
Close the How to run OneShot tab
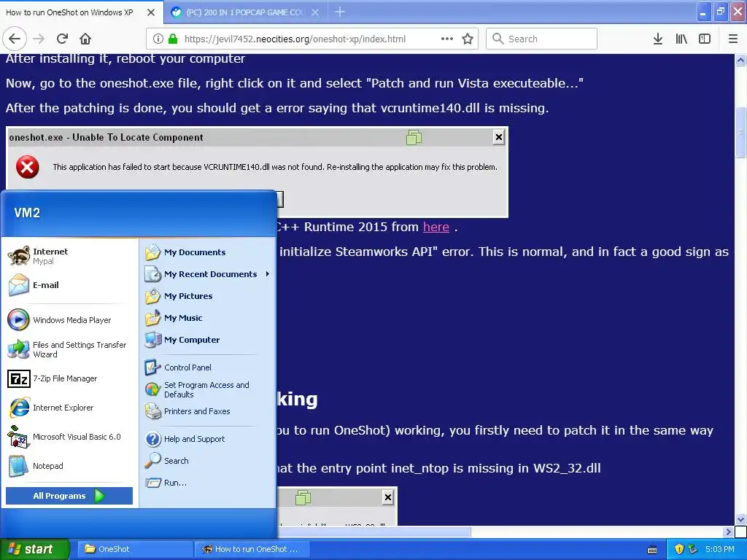tap(151, 12)
